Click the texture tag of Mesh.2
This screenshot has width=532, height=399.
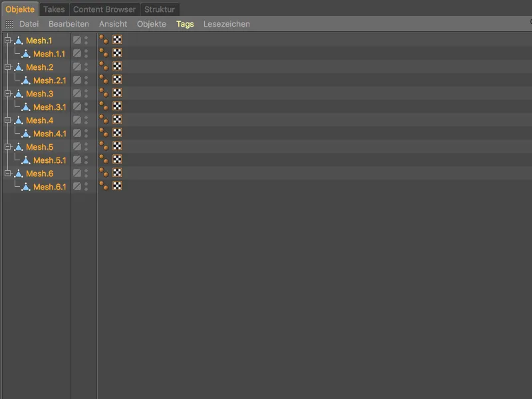[117, 66]
